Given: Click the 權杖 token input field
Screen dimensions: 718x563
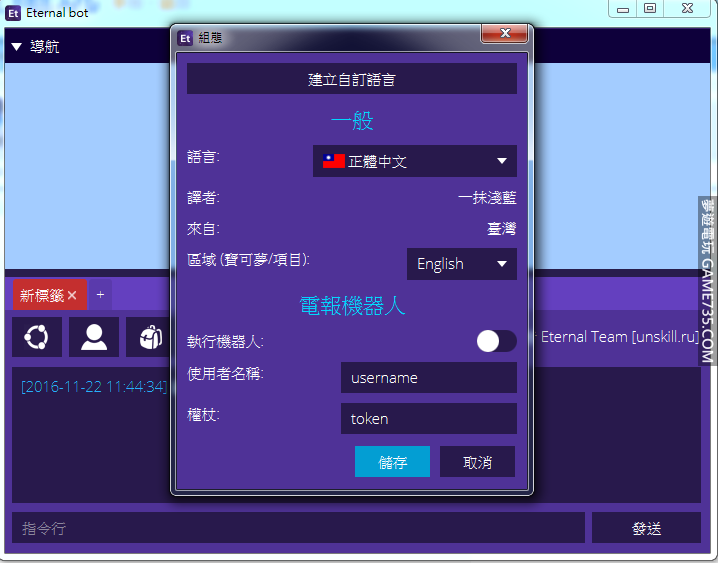Looking at the screenshot, I should click(428, 419).
